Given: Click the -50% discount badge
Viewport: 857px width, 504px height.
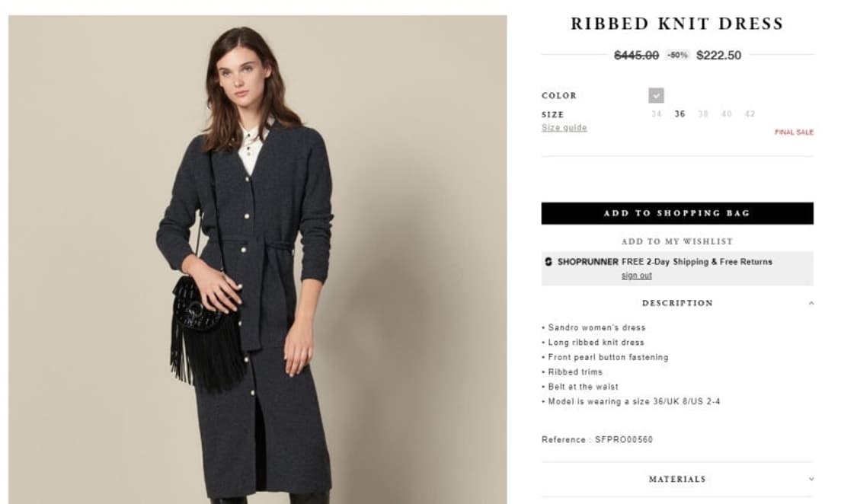Looking at the screenshot, I should (x=678, y=55).
